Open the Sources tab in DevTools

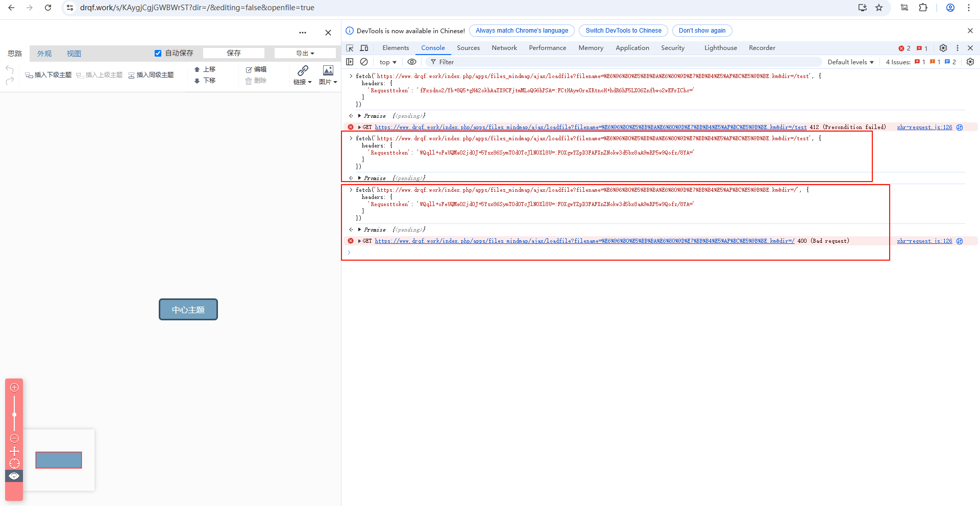tap(468, 48)
